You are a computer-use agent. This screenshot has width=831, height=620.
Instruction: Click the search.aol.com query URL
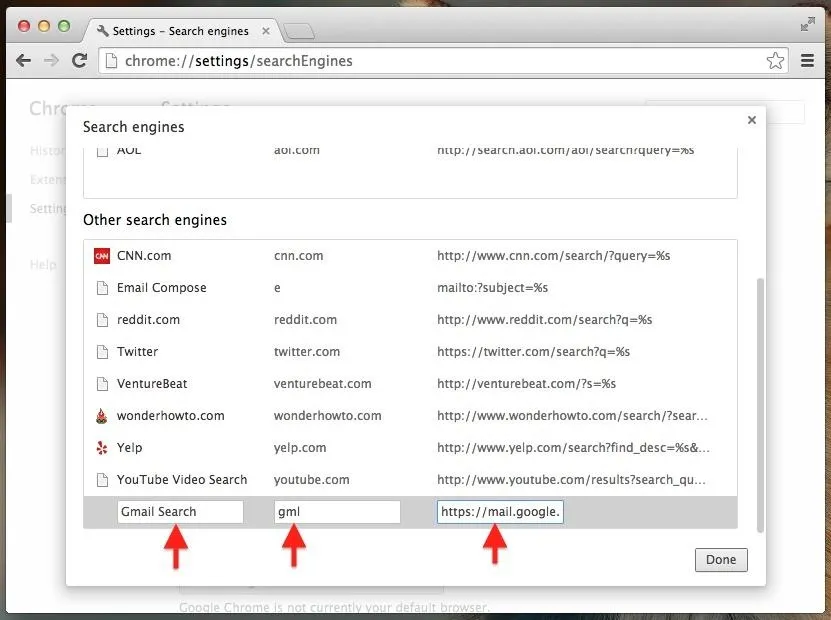(565, 150)
